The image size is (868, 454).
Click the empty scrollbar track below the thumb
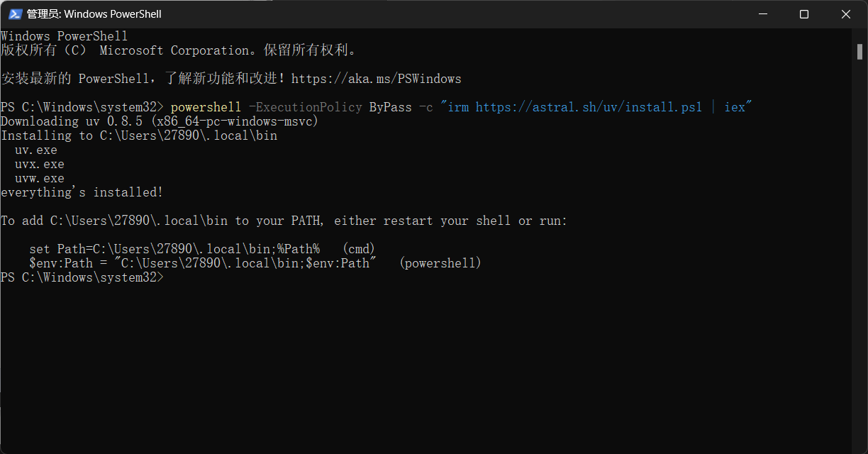coord(859,284)
